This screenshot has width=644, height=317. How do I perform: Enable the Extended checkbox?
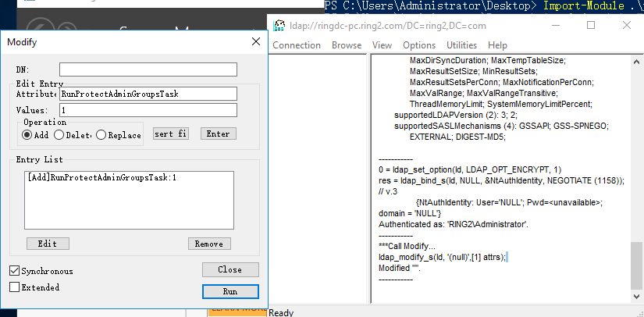coord(15,287)
